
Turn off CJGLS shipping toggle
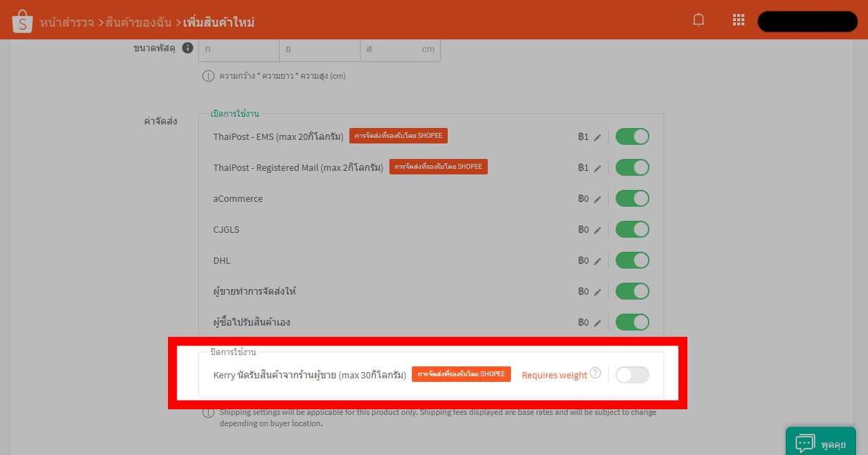[x=633, y=229]
